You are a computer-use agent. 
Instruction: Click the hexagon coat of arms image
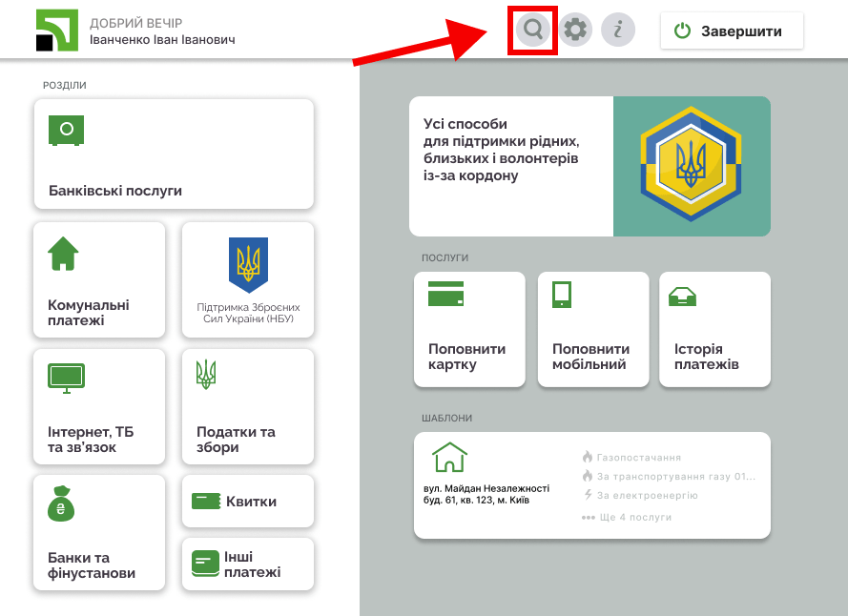pyautogui.click(x=692, y=164)
